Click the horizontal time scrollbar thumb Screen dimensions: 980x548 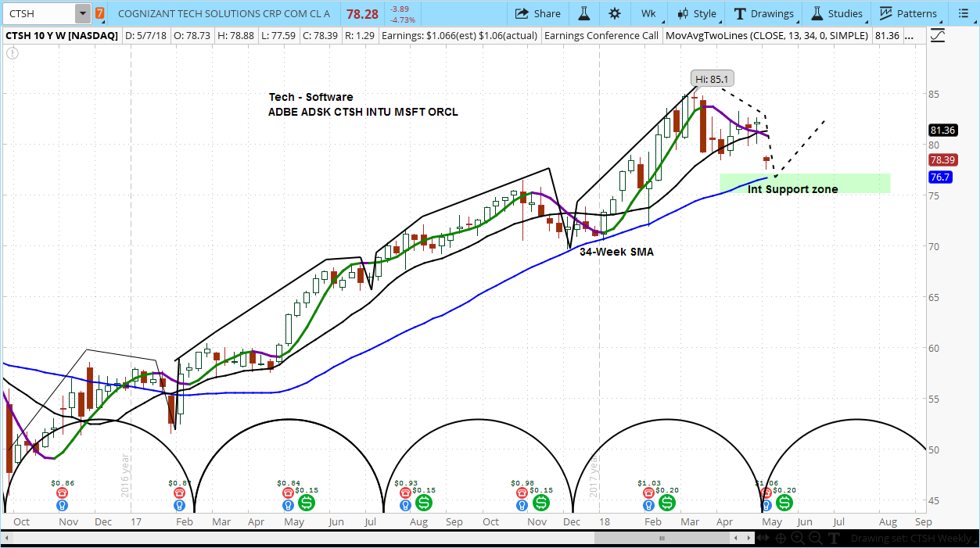point(661,539)
